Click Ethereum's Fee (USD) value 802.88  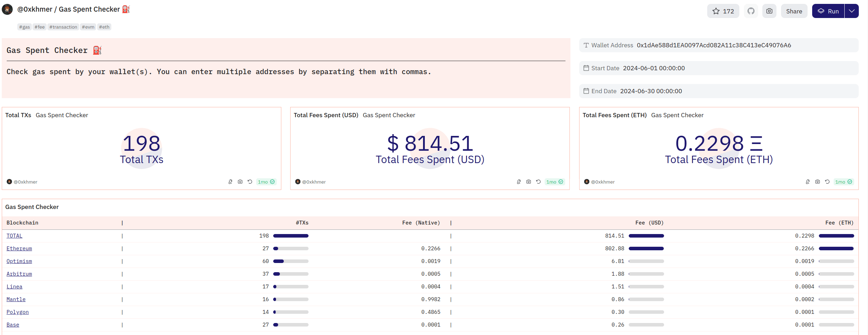(x=615, y=249)
